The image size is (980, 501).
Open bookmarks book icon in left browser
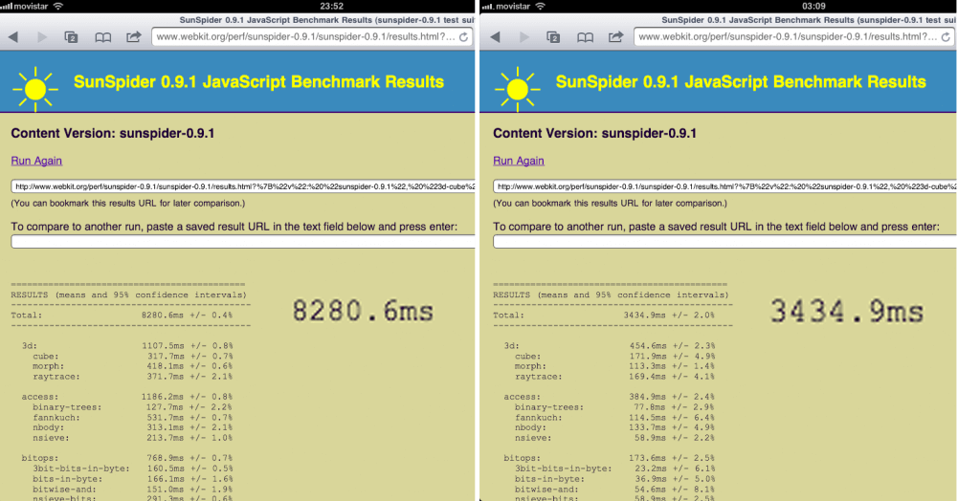point(103,37)
